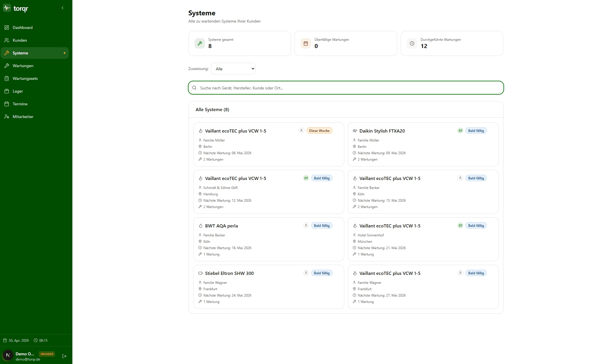595x364 pixels.
Task: Click demo@torqr.de email text
Action: tap(28, 359)
